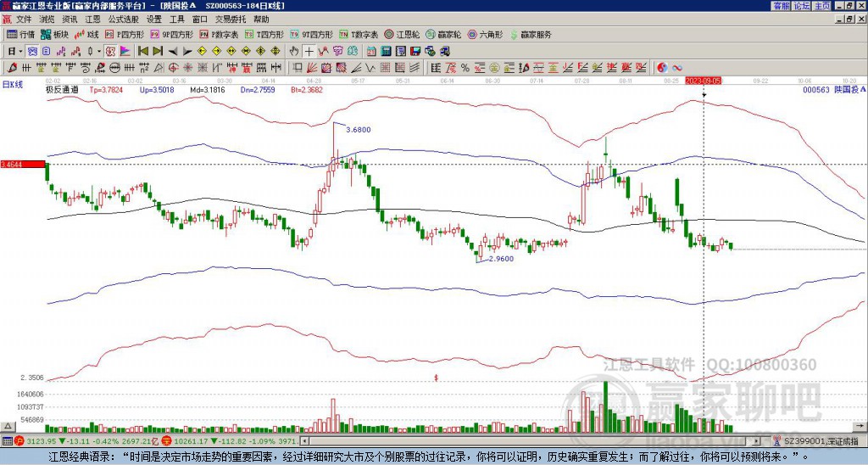
Task: Step chart left with black left arrow
Action: (172, 52)
